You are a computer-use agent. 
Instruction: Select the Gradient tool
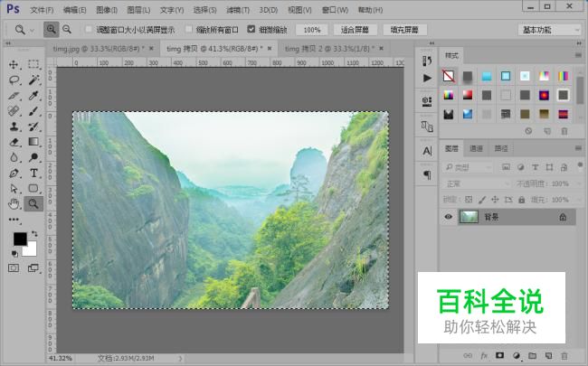[x=33, y=142]
